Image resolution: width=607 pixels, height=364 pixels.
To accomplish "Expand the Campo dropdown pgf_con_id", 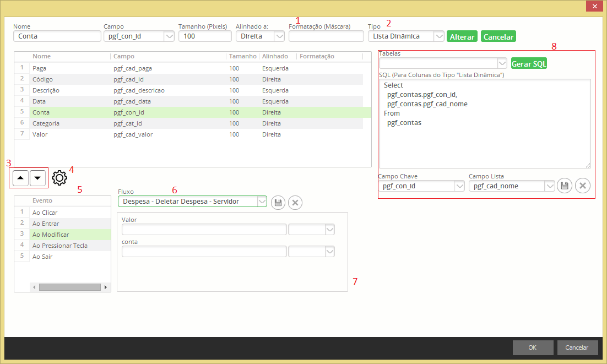I will click(x=169, y=36).
